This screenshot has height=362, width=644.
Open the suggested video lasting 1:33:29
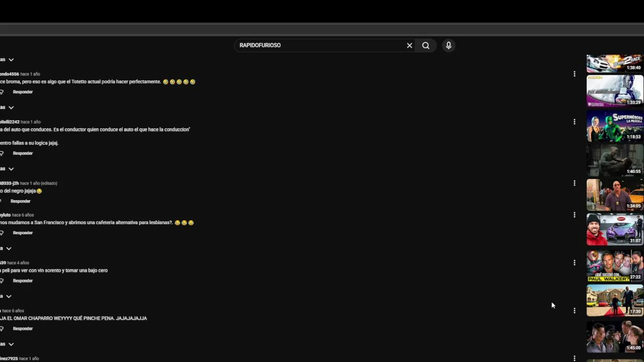point(615,91)
